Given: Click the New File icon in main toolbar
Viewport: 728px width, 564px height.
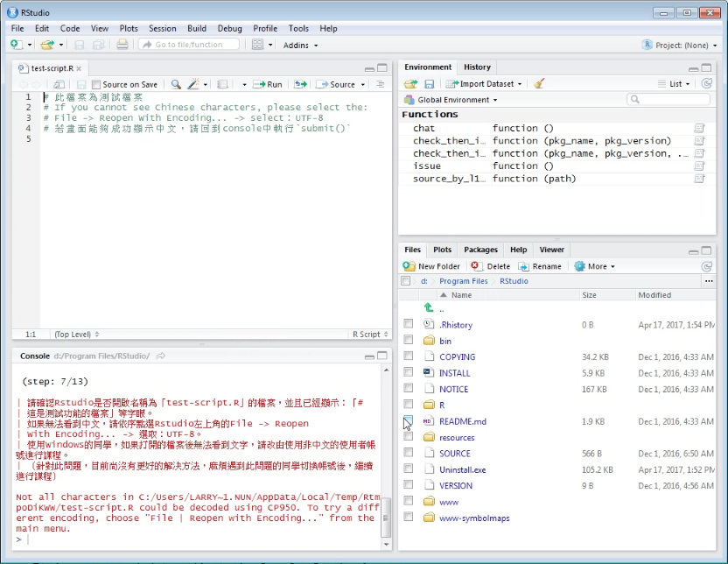Looking at the screenshot, I should tap(17, 45).
